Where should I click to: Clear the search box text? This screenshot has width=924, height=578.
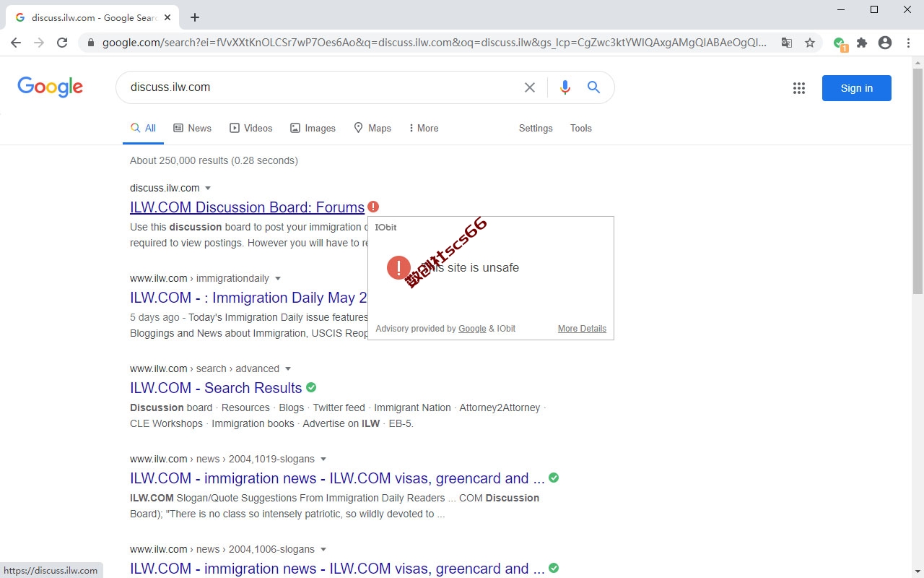[x=530, y=87]
